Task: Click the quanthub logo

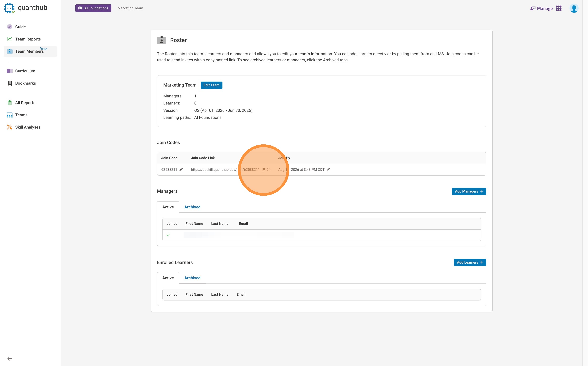Action: [26, 8]
